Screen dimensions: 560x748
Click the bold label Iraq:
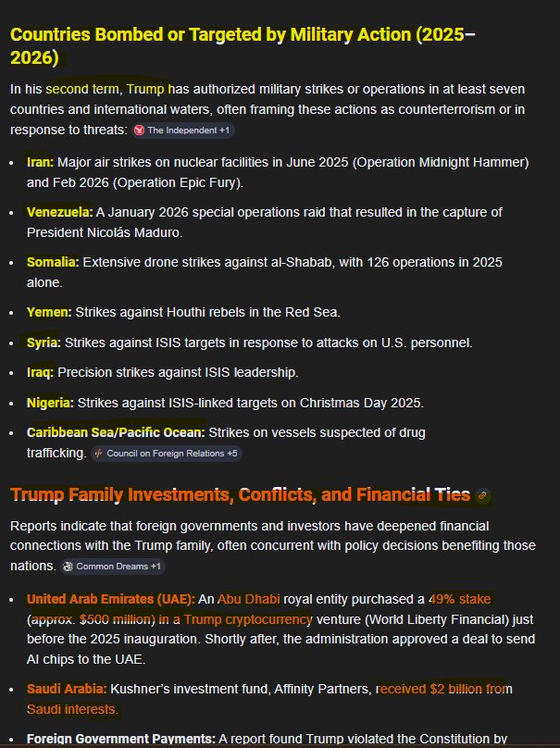pyautogui.click(x=40, y=372)
